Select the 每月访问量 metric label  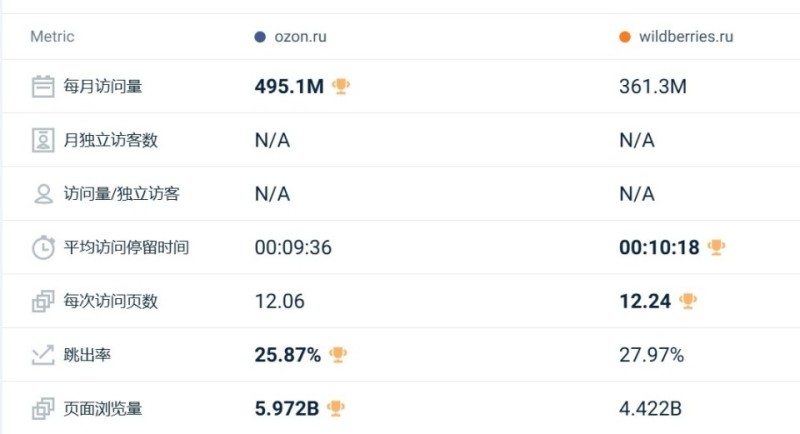[103, 86]
